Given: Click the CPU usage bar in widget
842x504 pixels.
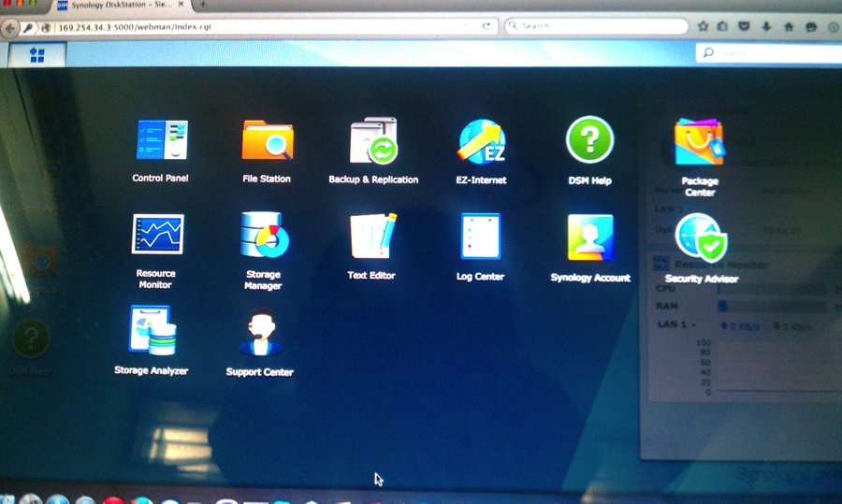Looking at the screenshot, I should (x=772, y=289).
